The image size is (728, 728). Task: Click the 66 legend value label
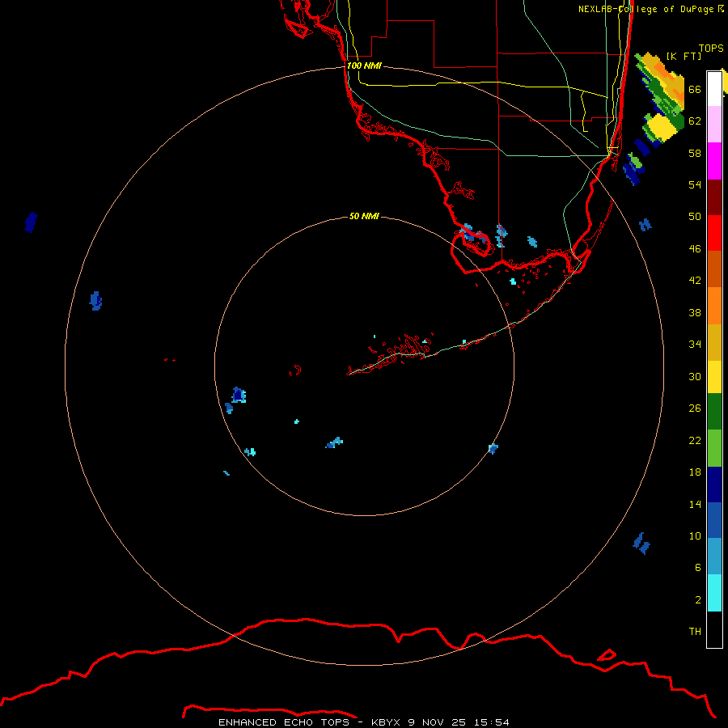[x=695, y=90]
